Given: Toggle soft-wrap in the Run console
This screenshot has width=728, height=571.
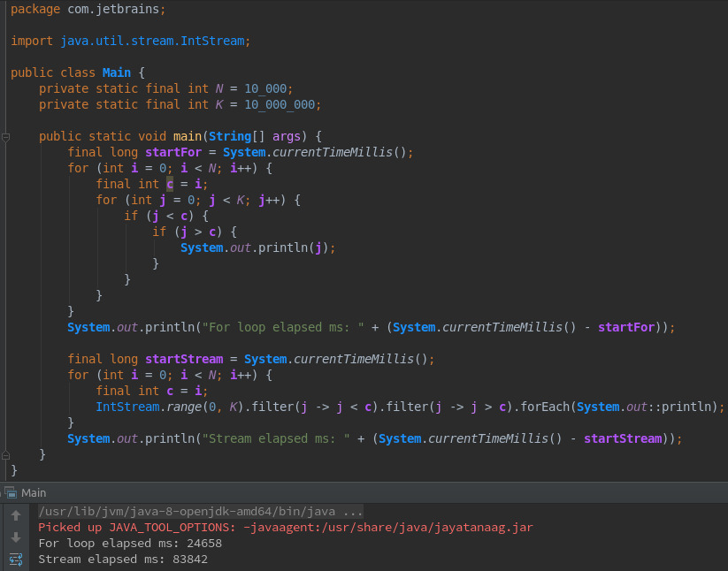Looking at the screenshot, I should [x=16, y=559].
